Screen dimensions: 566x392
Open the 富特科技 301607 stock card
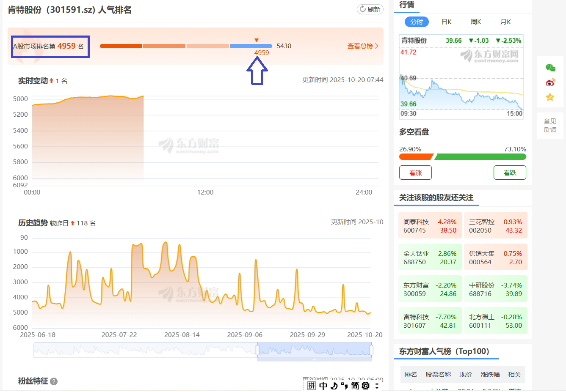[430, 321]
